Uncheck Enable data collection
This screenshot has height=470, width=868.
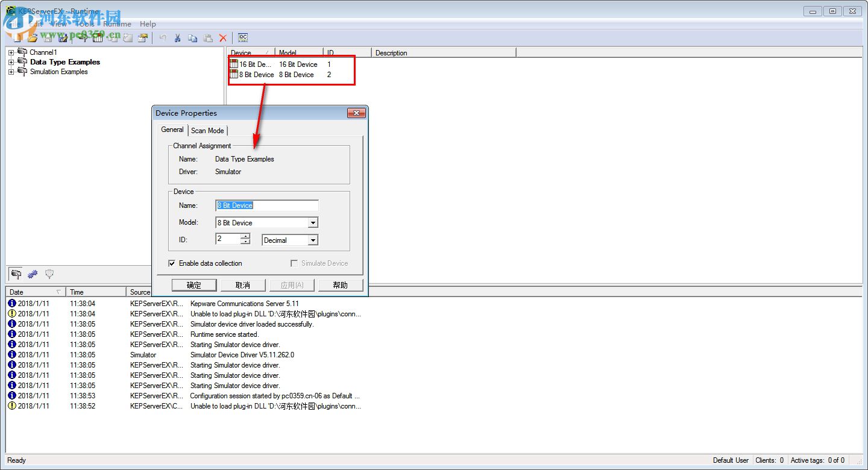click(x=172, y=263)
